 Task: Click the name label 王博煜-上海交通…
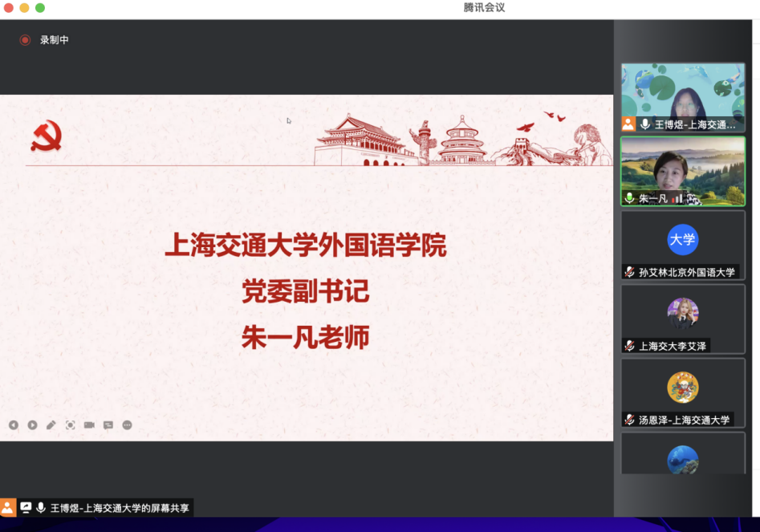(695, 124)
